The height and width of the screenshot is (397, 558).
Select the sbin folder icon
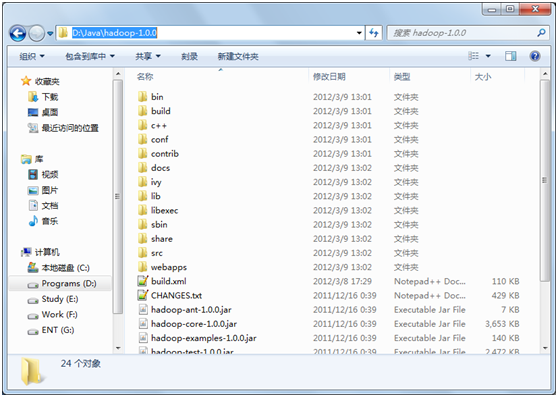pos(142,224)
